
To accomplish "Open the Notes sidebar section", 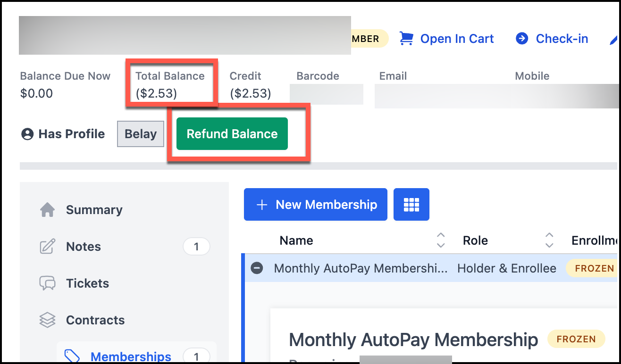I will coord(84,247).
